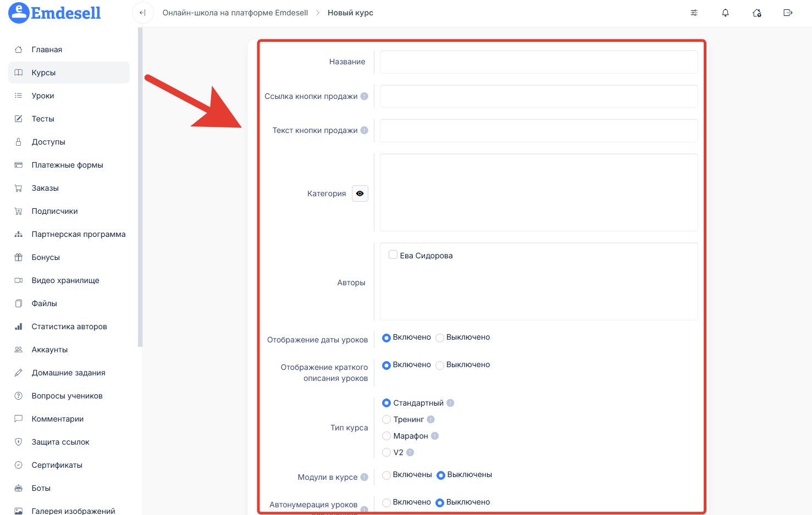
Task: Click the logout icon in top bar
Action: tap(788, 13)
